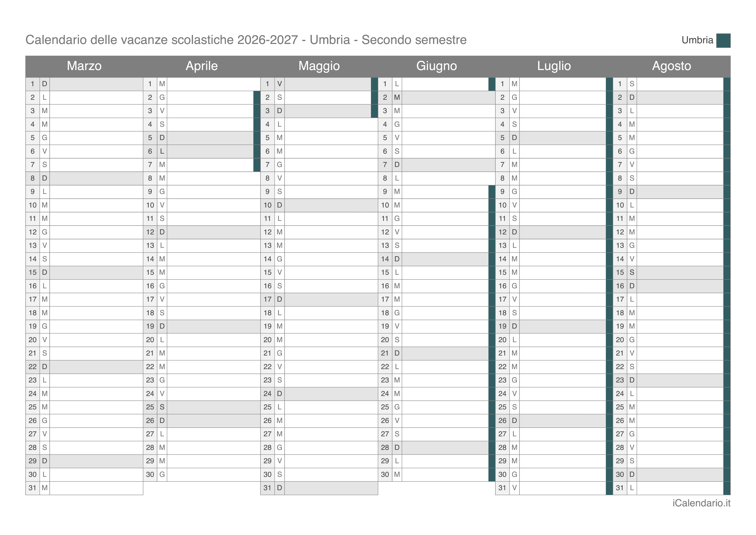
Task: Click the cell for Aprile 12
Action: coord(214,232)
